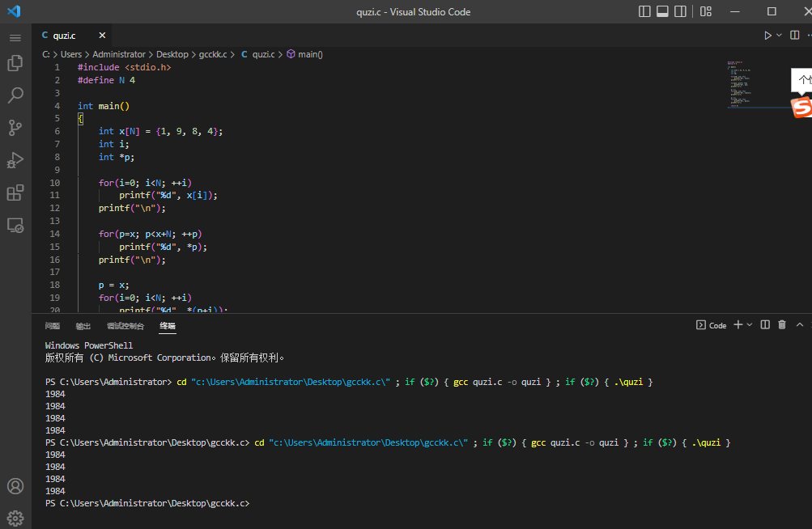This screenshot has width=812, height=529.
Task: Open the Extensions view
Action: click(x=15, y=193)
